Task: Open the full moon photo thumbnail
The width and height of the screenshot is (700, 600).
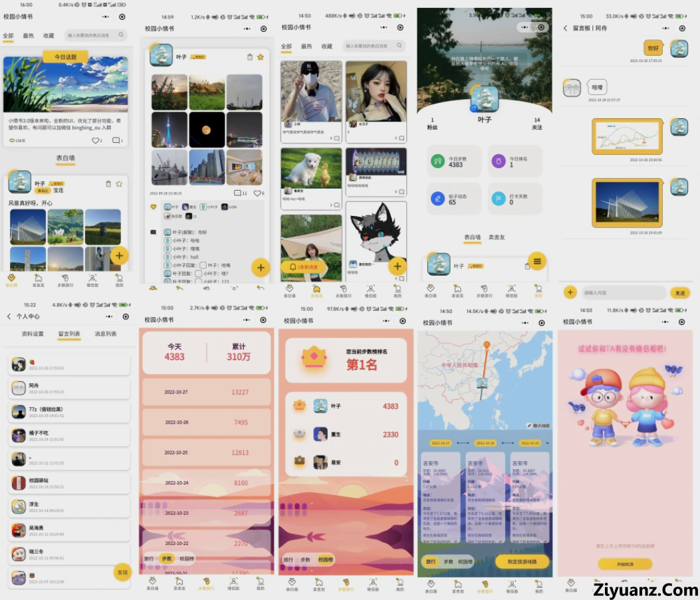Action: pos(207,130)
